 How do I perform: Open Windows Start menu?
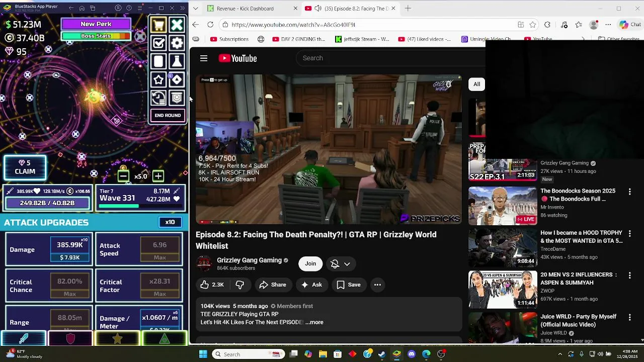(x=203, y=354)
